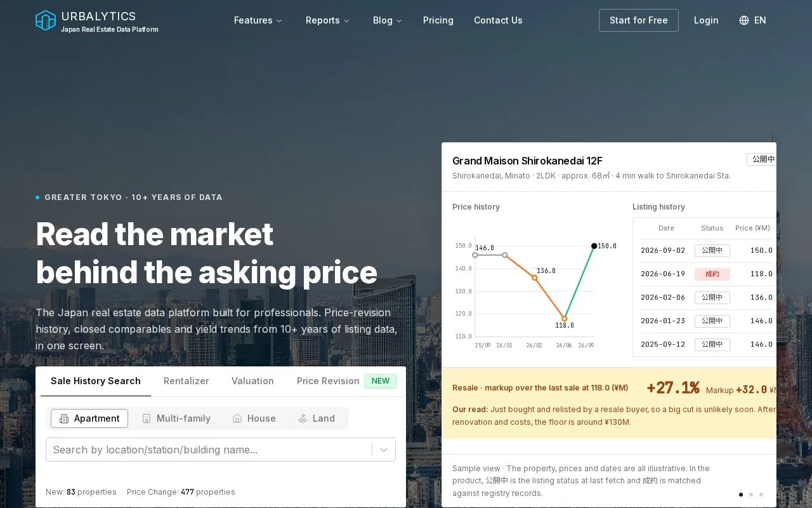812x508 pixels.
Task: Click the House icon
Action: tap(237, 418)
